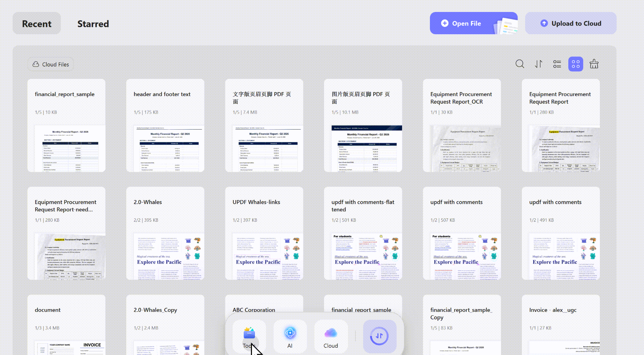Click the '1/3 | 3.4 MB' file info

[47, 328]
